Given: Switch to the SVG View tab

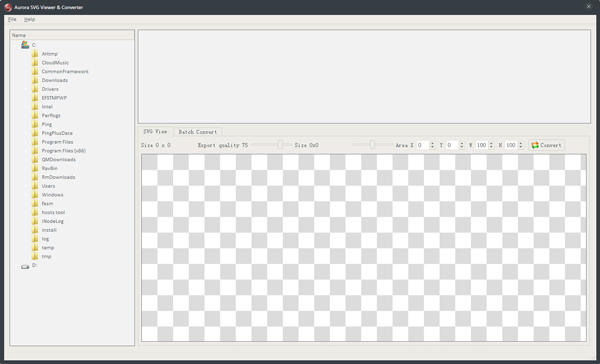Looking at the screenshot, I should pyautogui.click(x=155, y=131).
